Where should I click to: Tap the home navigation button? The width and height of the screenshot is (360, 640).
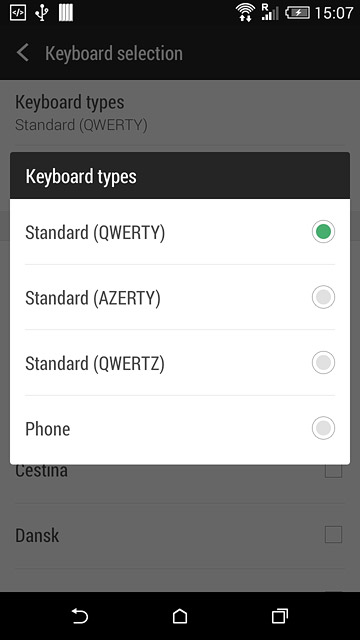[180, 616]
